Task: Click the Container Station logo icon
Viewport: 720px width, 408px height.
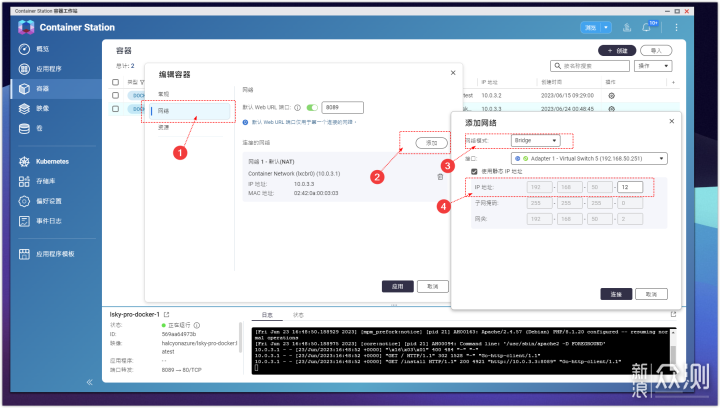Action: (x=26, y=27)
